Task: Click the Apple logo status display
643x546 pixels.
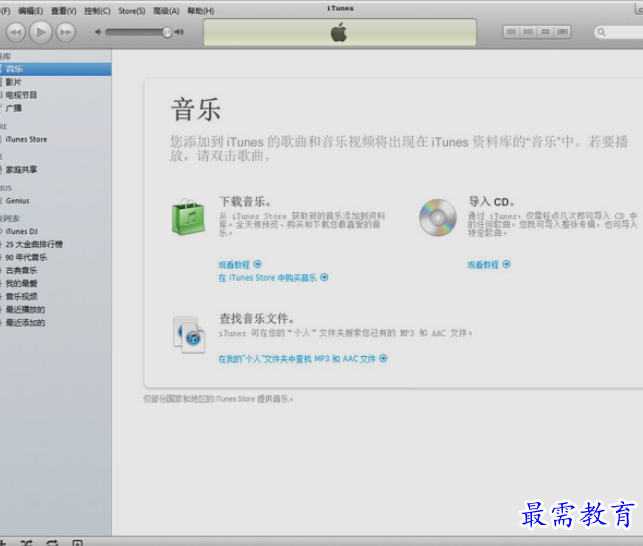Action: pos(339,32)
